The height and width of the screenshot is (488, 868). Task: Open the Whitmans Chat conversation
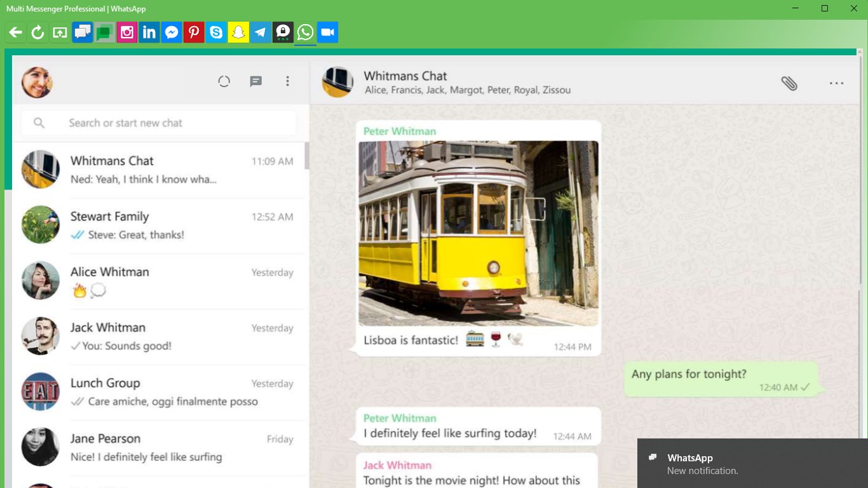(x=159, y=169)
